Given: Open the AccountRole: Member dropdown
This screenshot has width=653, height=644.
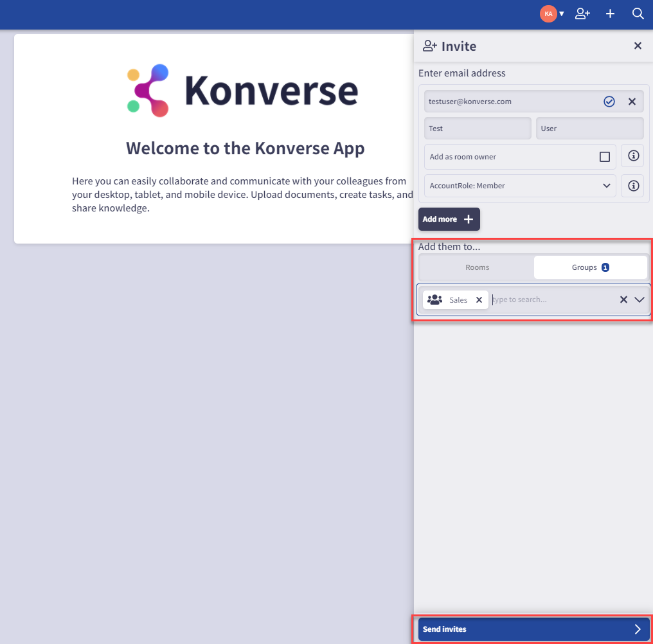Looking at the screenshot, I should (520, 186).
